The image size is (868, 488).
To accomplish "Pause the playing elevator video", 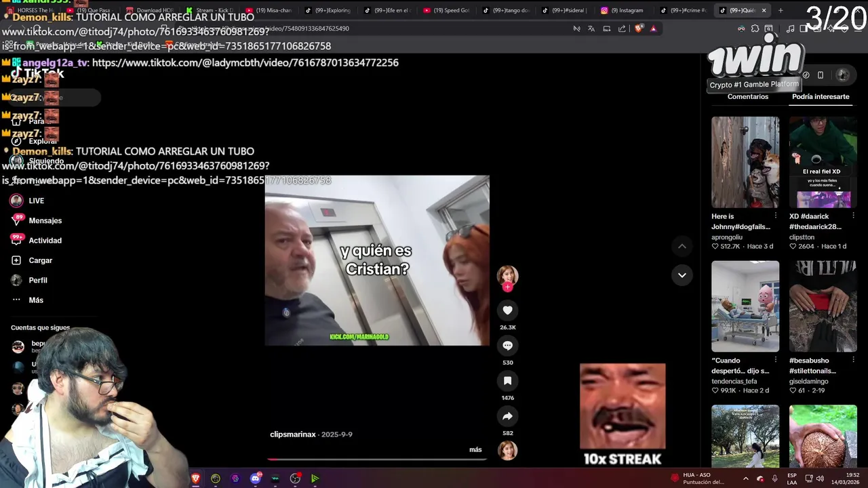I will click(377, 261).
